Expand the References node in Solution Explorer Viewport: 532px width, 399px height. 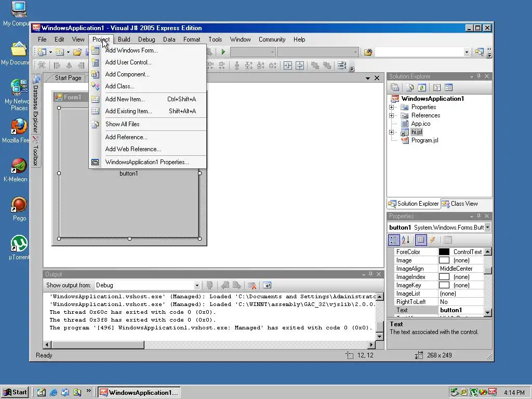(392, 115)
